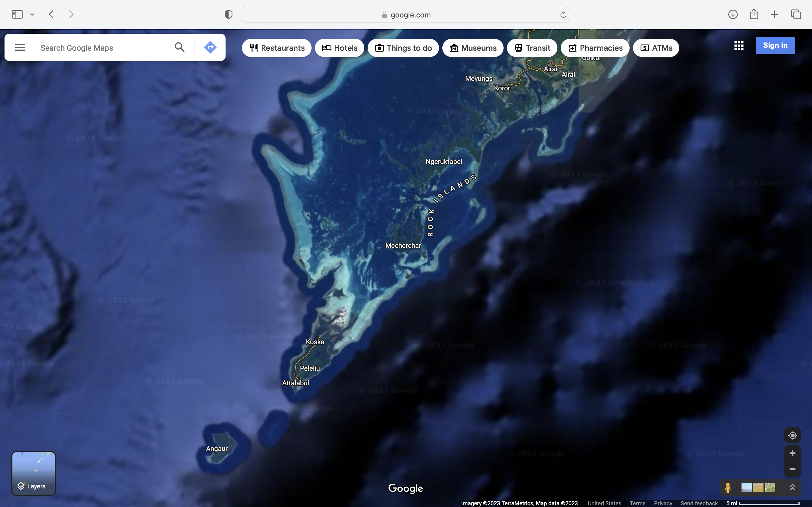The image size is (812, 507).
Task: Expand the tab group dropdown arrow
Action: point(32,14)
